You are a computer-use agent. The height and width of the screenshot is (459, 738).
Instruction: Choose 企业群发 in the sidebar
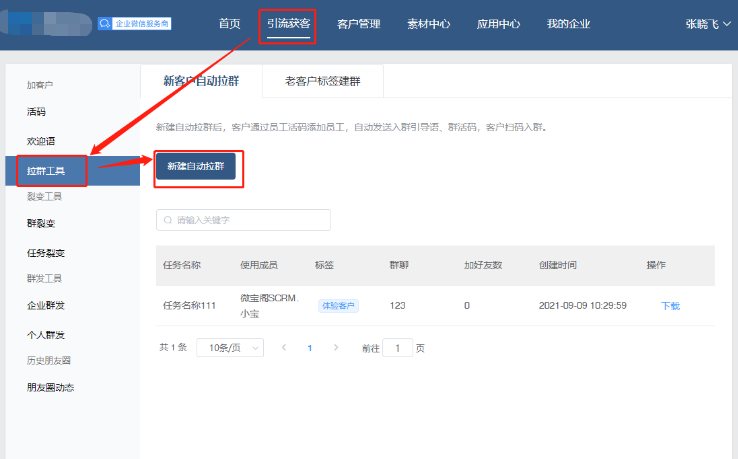point(45,305)
